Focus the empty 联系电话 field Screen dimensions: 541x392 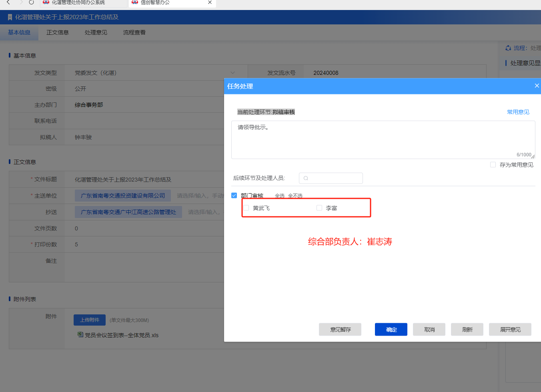pyautogui.click(x=144, y=121)
